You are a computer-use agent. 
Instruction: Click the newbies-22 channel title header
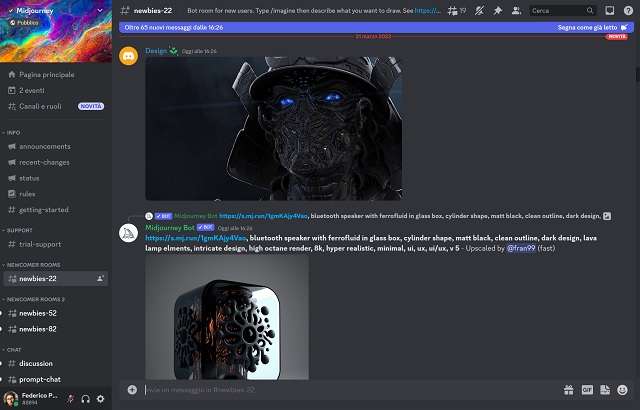[x=153, y=11]
